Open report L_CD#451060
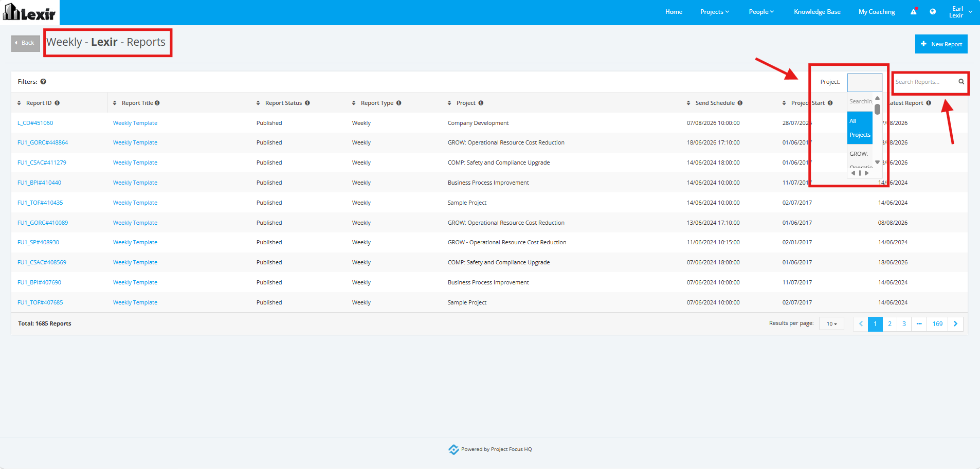Viewport: 980px width, 469px height. click(x=35, y=123)
